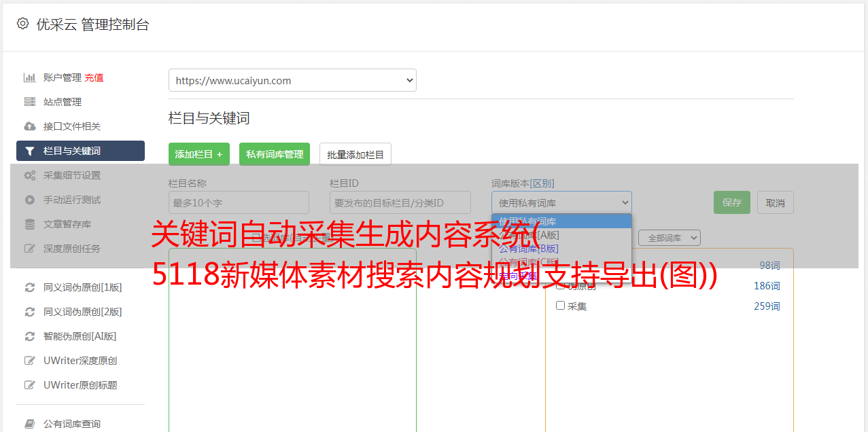Open the 全部词库 filter dropdown
Viewport: 868px width, 432px height.
coord(670,238)
